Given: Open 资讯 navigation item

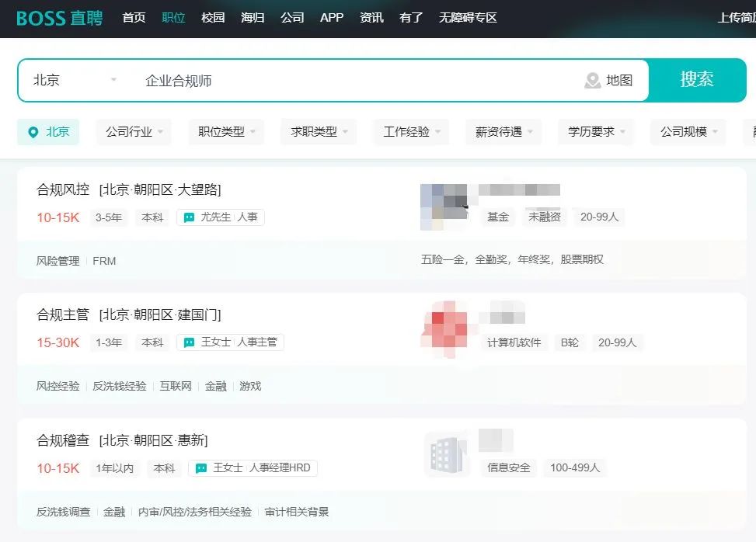Looking at the screenshot, I should [371, 18].
